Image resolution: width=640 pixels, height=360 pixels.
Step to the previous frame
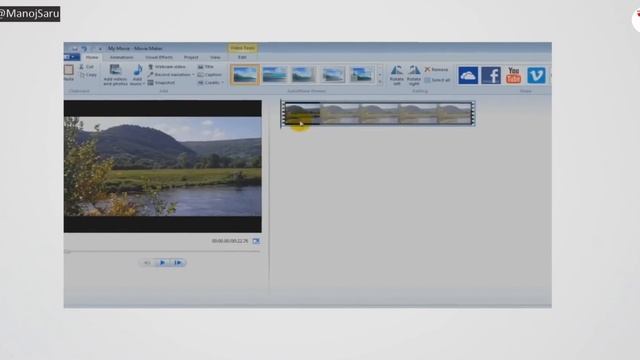[x=147, y=262]
